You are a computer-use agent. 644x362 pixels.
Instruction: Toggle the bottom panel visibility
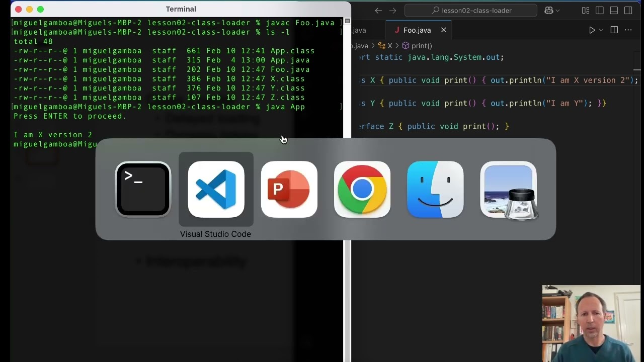tap(614, 11)
